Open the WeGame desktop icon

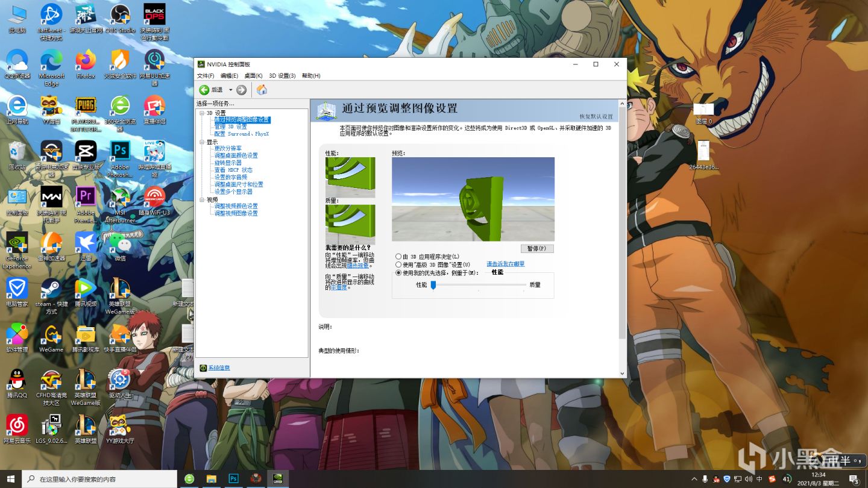click(51, 338)
